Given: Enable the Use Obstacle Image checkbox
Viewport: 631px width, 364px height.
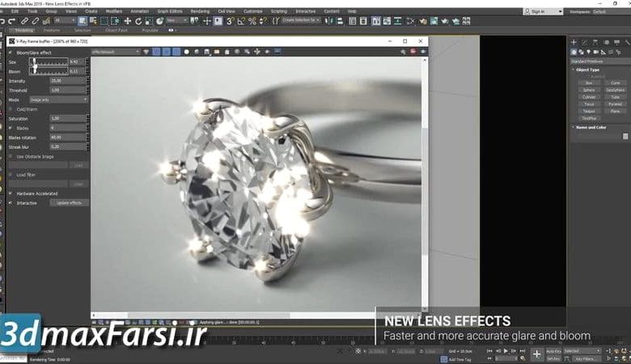Looking at the screenshot, I should click(x=11, y=156).
